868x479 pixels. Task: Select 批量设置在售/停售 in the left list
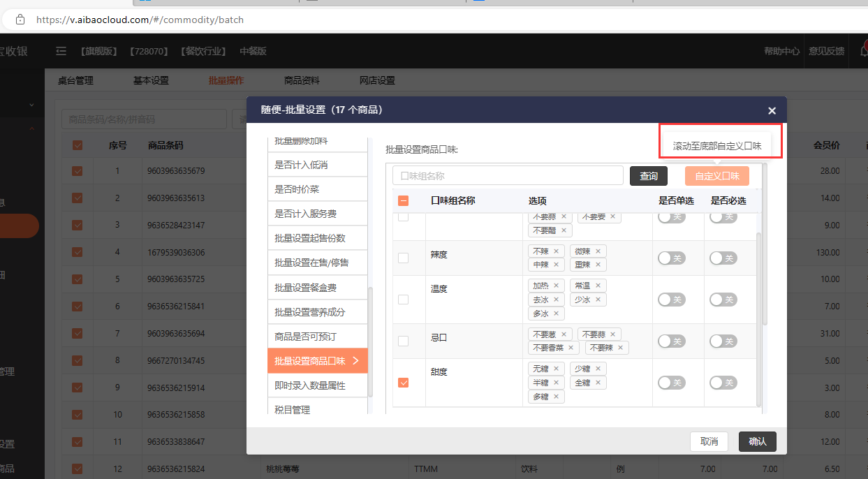[x=311, y=263]
